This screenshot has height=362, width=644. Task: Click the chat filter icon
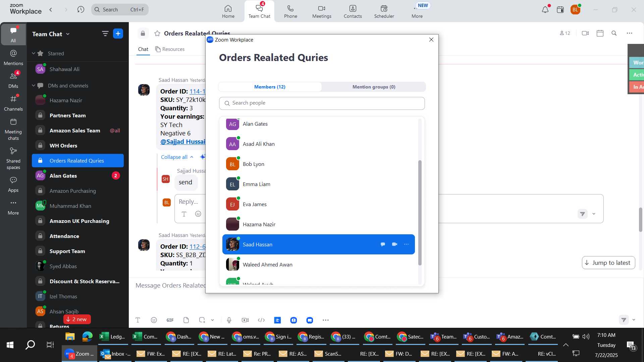tap(105, 34)
